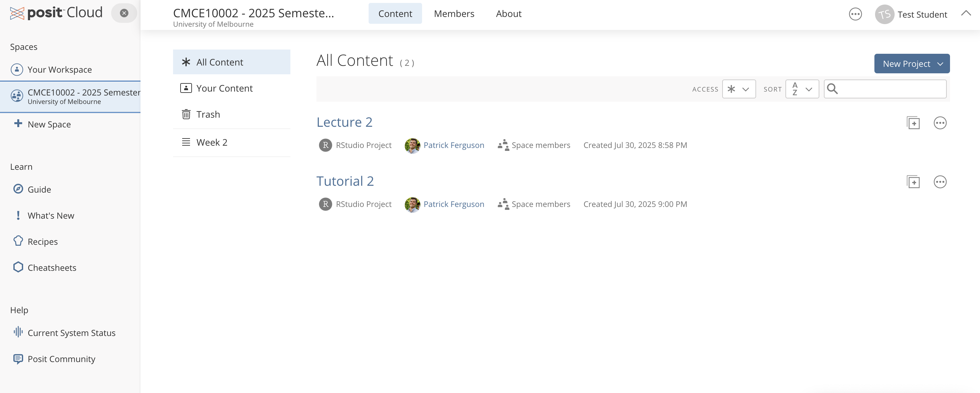Click the What's New exclamation icon
This screenshot has width=980, height=393.
tap(18, 215)
